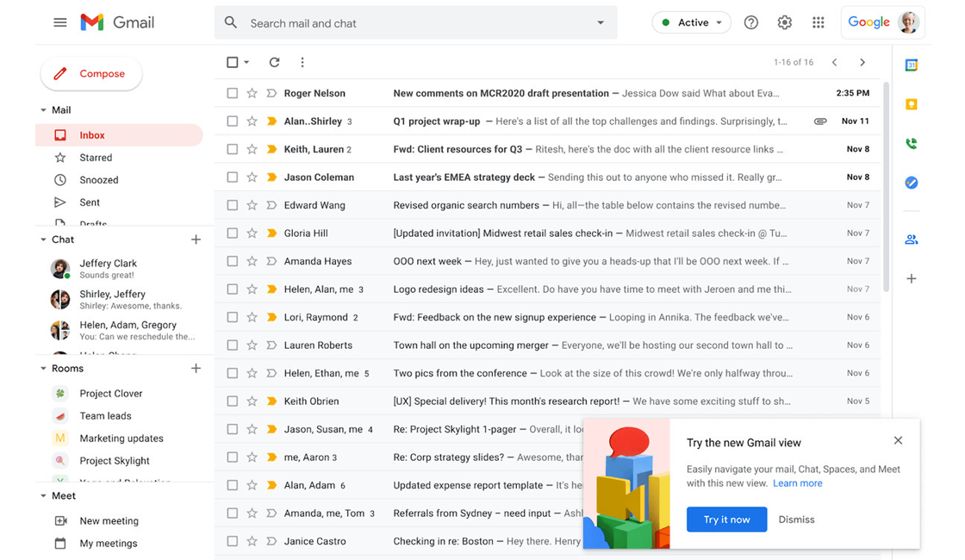The width and height of the screenshot is (965, 560).
Task: Follow the Learn more link
Action: [797, 483]
